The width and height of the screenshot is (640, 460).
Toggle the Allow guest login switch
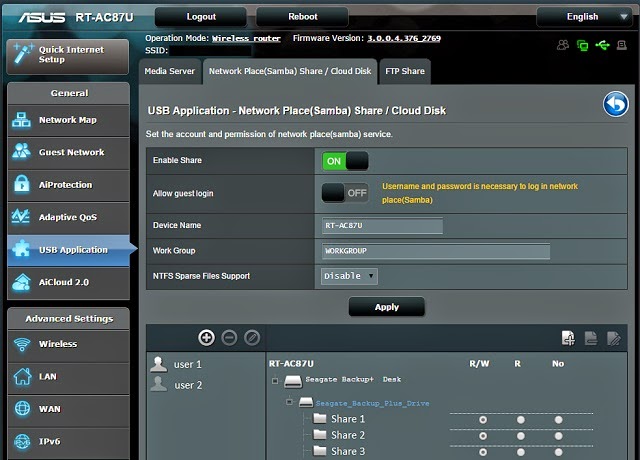pyautogui.click(x=345, y=193)
